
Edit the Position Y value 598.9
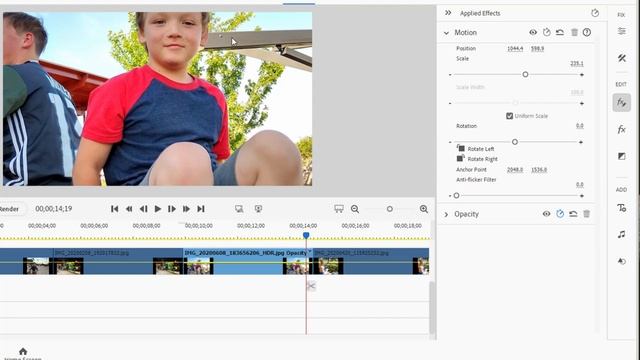(537, 49)
